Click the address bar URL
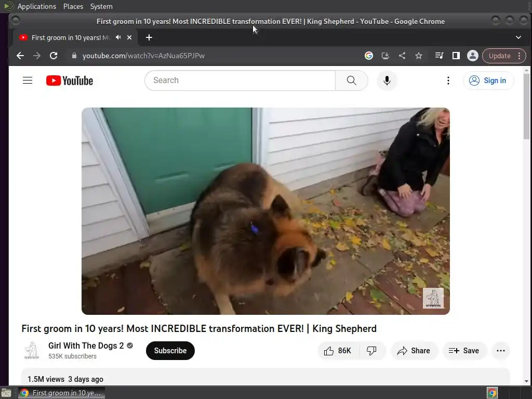532x399 pixels. [x=143, y=56]
